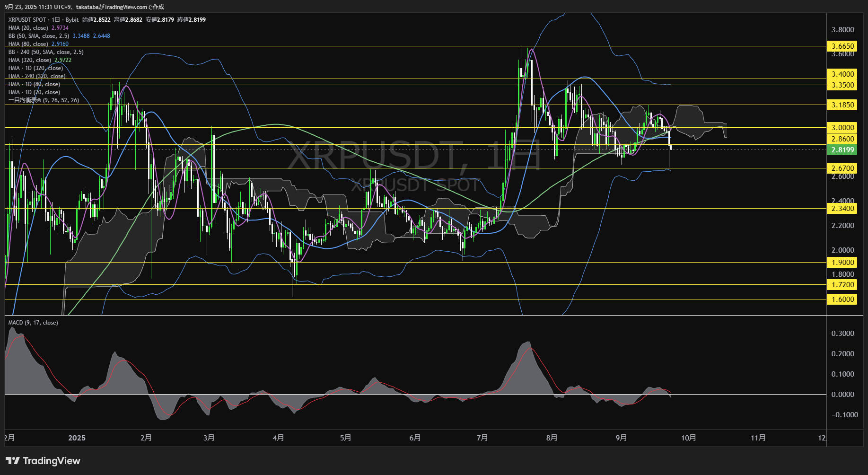Click the BB · 240 (50, SMA, close, 2.5) row
The height and width of the screenshot is (475, 868).
pos(46,52)
